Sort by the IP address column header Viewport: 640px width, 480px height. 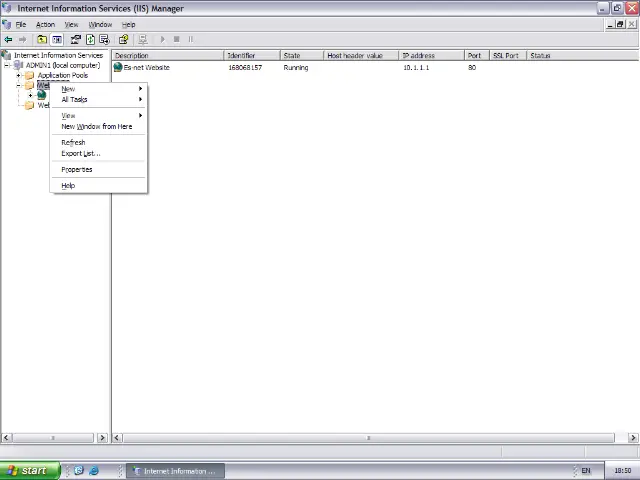click(432, 56)
